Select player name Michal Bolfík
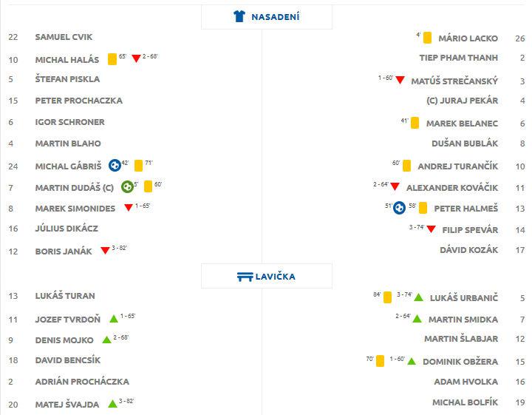Image resolution: width=532 pixels, height=415 pixels. coord(465,402)
